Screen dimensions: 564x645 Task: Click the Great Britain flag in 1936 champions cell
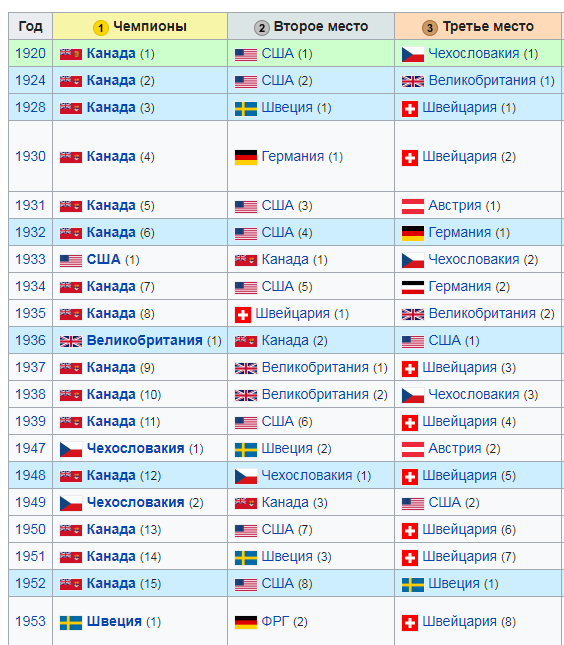pyautogui.click(x=71, y=341)
